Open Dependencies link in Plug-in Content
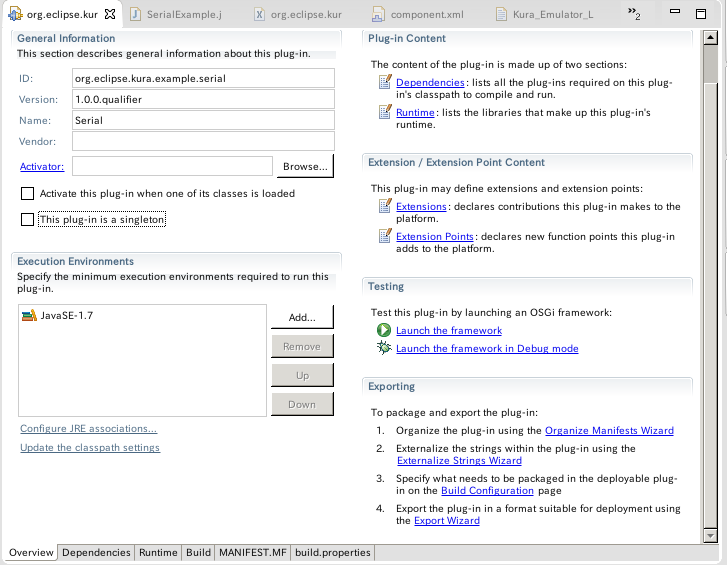The width and height of the screenshot is (727, 565). click(x=430, y=83)
